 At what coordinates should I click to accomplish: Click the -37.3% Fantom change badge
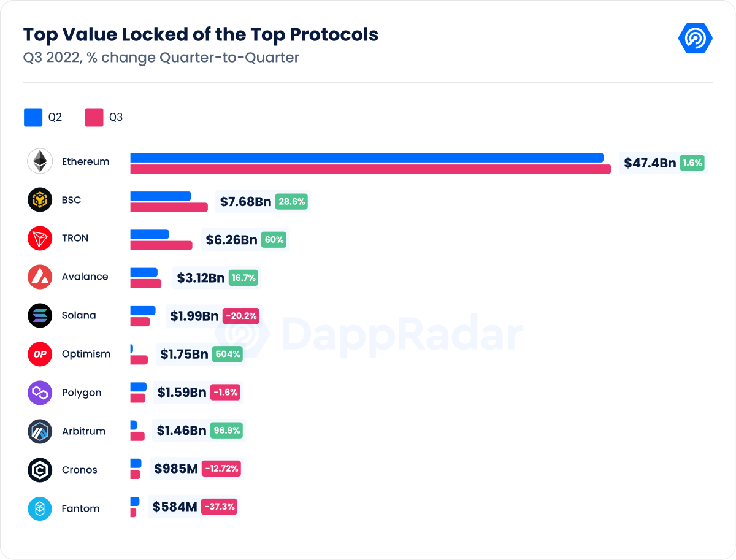coord(220,507)
